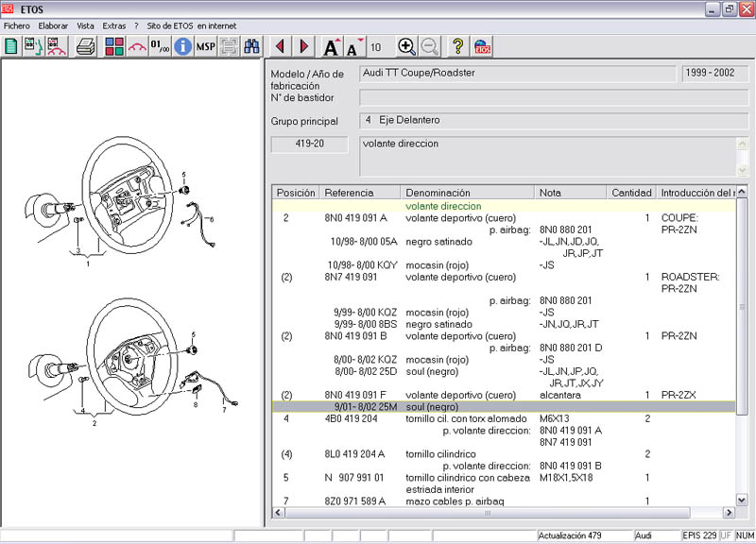Click the catalog-with-green-figure toolbar icon

click(33, 46)
